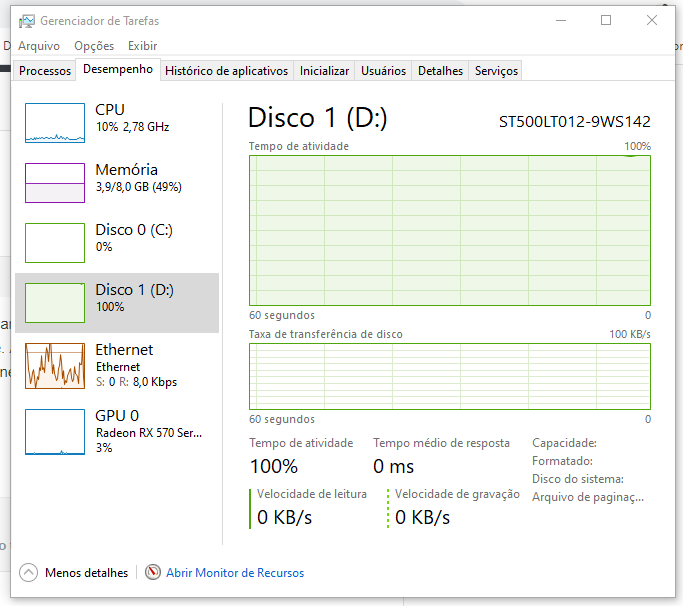Go to the Detalhes tab

pyautogui.click(x=440, y=71)
